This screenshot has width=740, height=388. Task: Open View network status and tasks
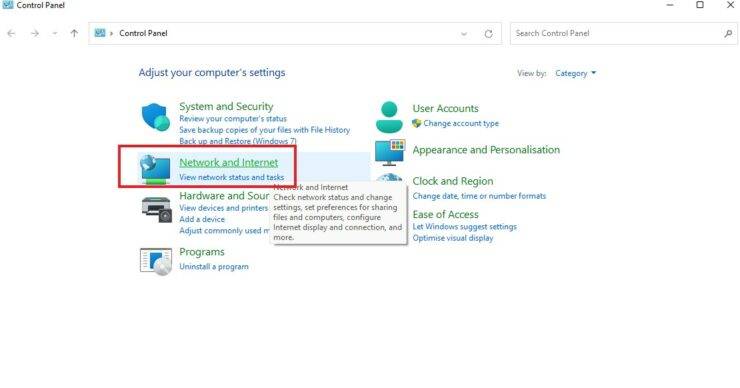pos(231,177)
